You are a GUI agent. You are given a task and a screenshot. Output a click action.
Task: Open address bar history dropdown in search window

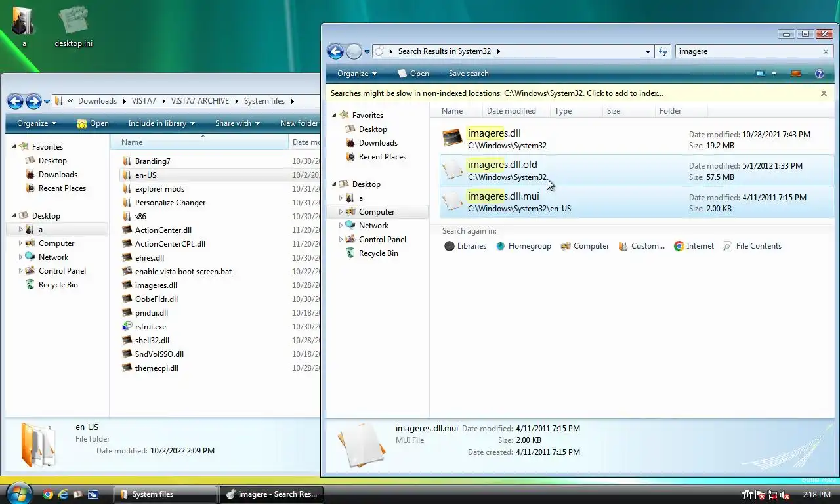click(x=648, y=51)
